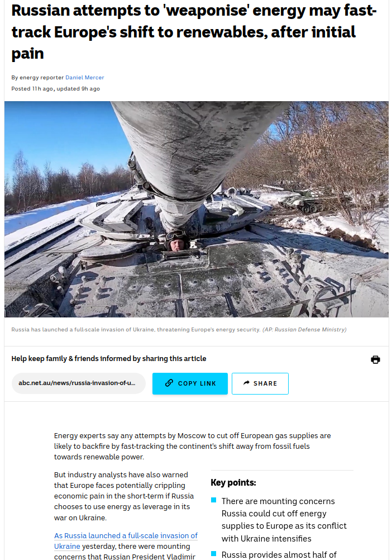The width and height of the screenshot is (392, 560).
Task: Click the paragraph starting 'But industry analysts'
Action: (124, 496)
